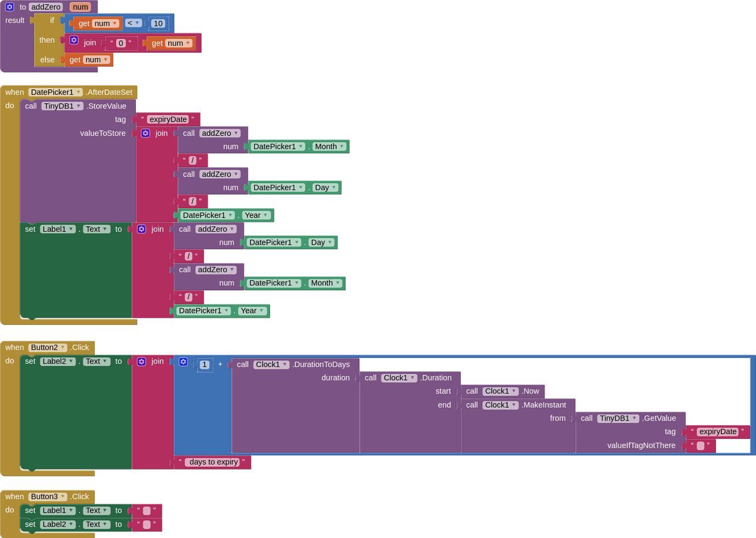Open Year property dropdown in Label1 Text join
Image resolution: width=756 pixels, height=538 pixels.
(x=253, y=311)
